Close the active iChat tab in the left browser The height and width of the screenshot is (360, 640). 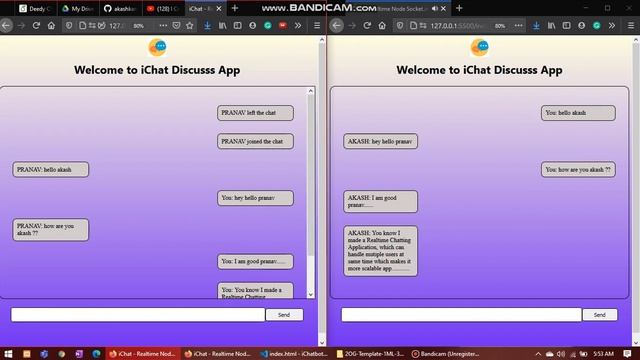click(219, 9)
